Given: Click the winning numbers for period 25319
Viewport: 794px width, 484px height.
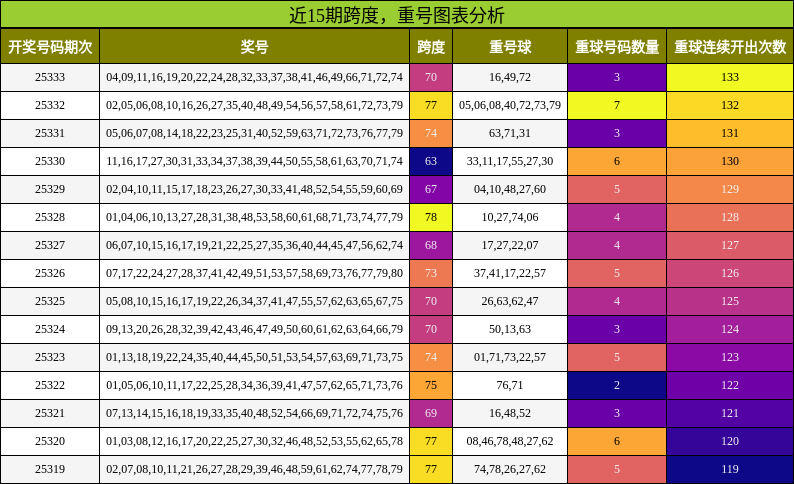Looking at the screenshot, I should [254, 469].
